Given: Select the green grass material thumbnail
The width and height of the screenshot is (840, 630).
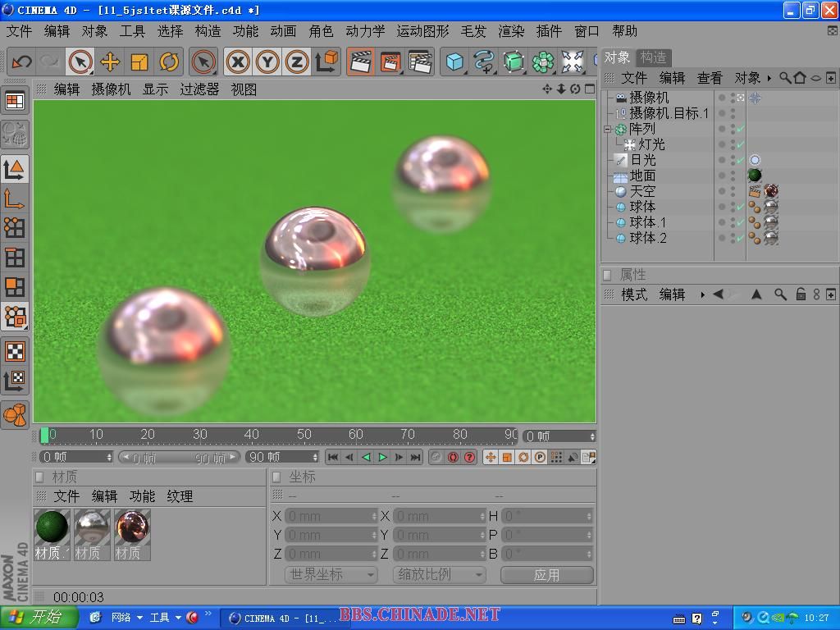Looking at the screenshot, I should 52,527.
